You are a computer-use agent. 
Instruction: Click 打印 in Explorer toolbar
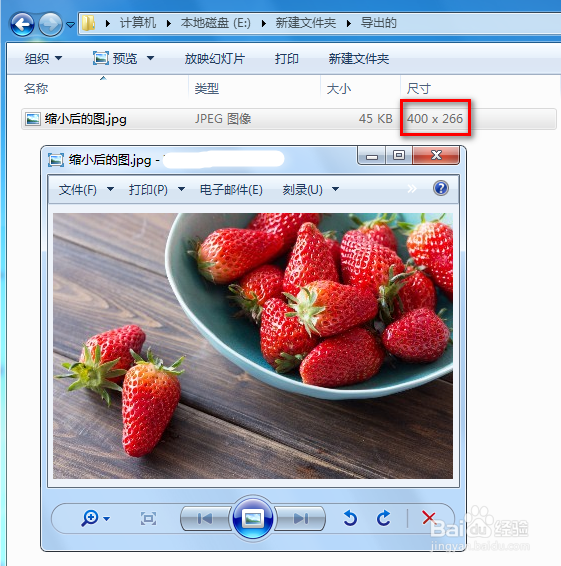pyautogui.click(x=287, y=58)
